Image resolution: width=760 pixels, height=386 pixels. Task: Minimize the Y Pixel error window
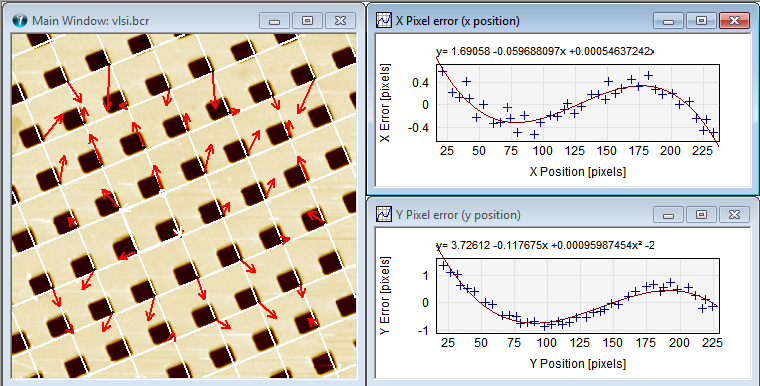click(x=668, y=214)
